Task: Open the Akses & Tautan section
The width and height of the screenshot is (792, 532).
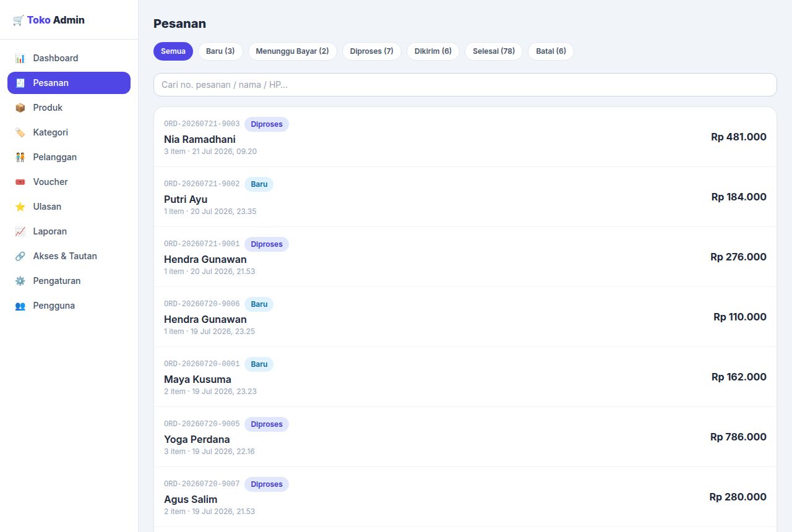Action: click(x=69, y=256)
